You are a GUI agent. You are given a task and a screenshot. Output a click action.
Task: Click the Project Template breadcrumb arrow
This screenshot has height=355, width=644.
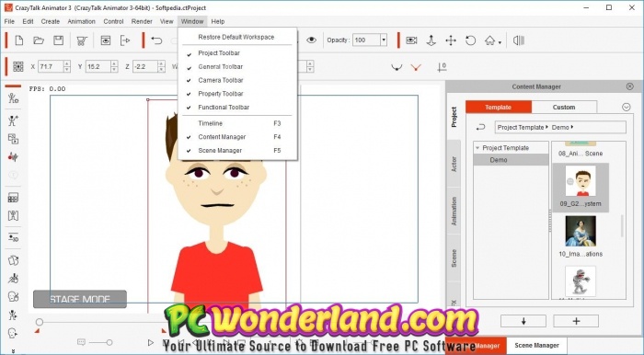546,127
